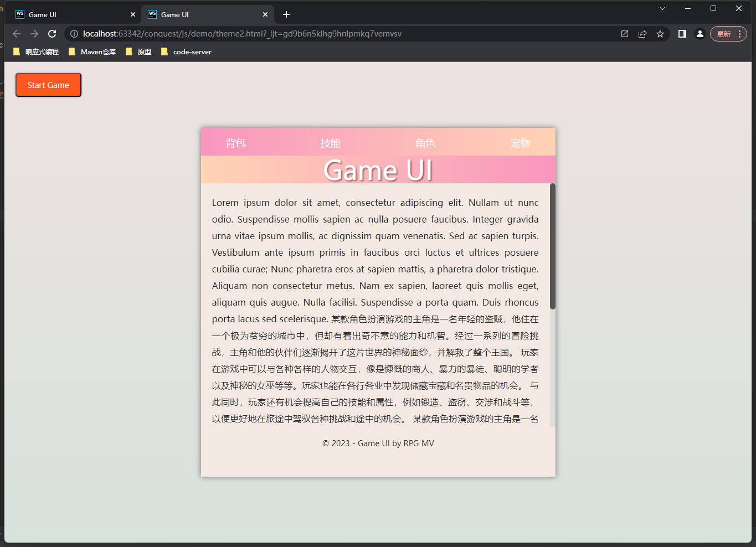The image size is (756, 547).
Task: Click the content panel scrollbar thumb
Action: (553, 246)
